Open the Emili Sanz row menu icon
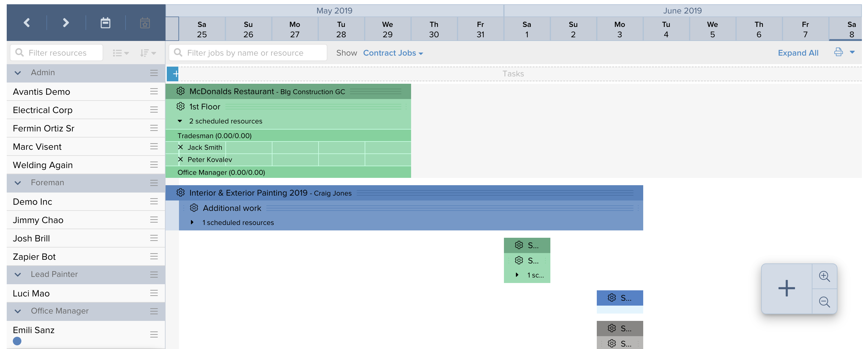Viewport: 868px width, 349px height. click(154, 335)
